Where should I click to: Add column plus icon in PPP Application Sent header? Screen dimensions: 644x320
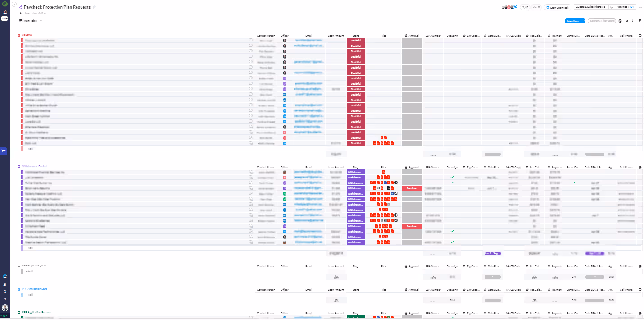coord(640,290)
